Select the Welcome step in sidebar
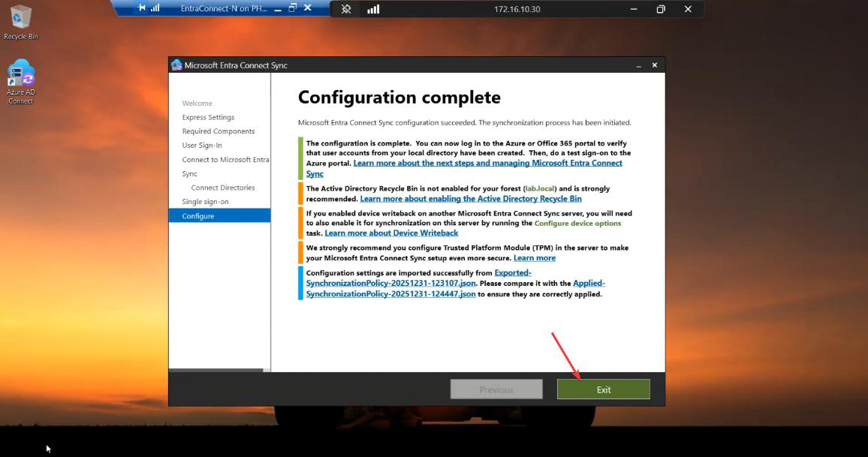868x457 pixels. (x=197, y=104)
